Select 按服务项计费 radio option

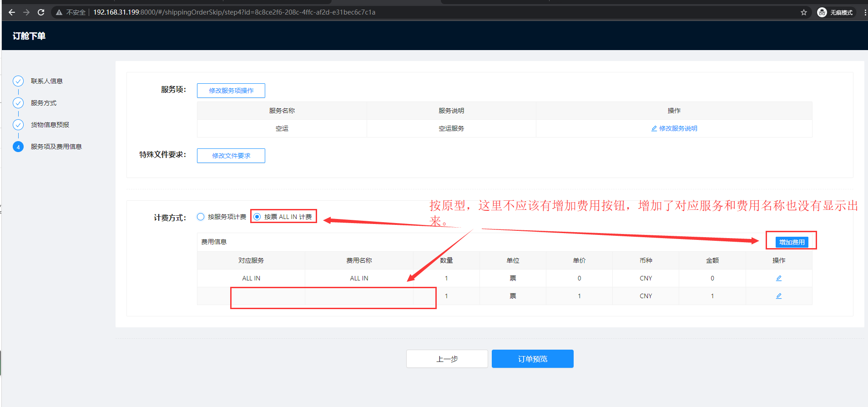point(201,217)
